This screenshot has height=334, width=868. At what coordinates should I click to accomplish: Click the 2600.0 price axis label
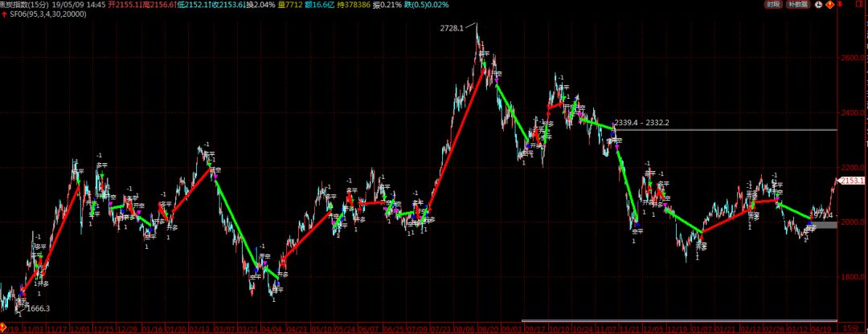tap(852, 59)
